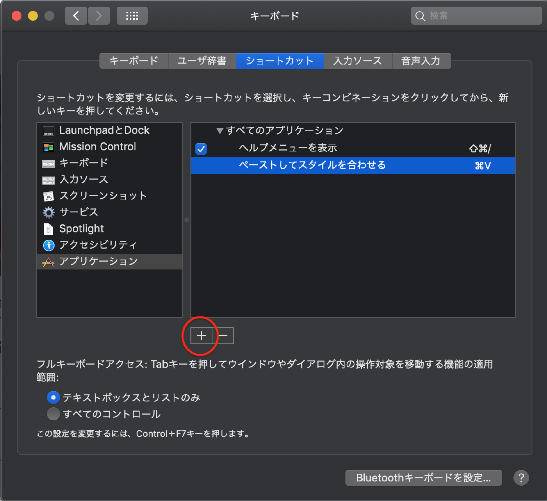
Task: Select ヘルプメニューを表示 shortcut row
Action: [353, 148]
